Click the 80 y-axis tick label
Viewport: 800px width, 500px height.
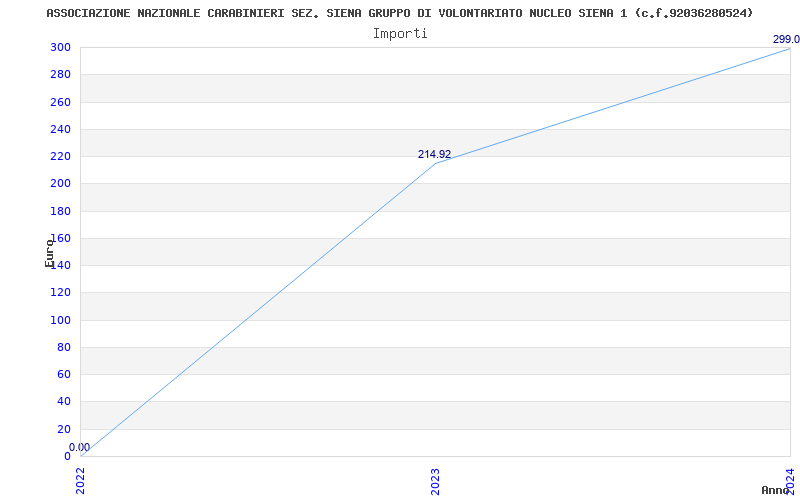click(x=64, y=347)
